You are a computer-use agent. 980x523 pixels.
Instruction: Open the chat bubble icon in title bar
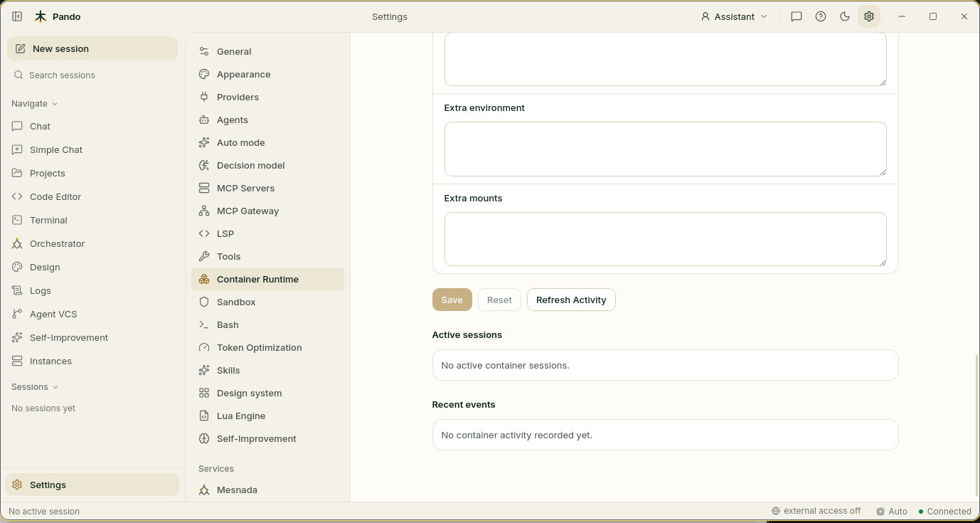point(797,16)
